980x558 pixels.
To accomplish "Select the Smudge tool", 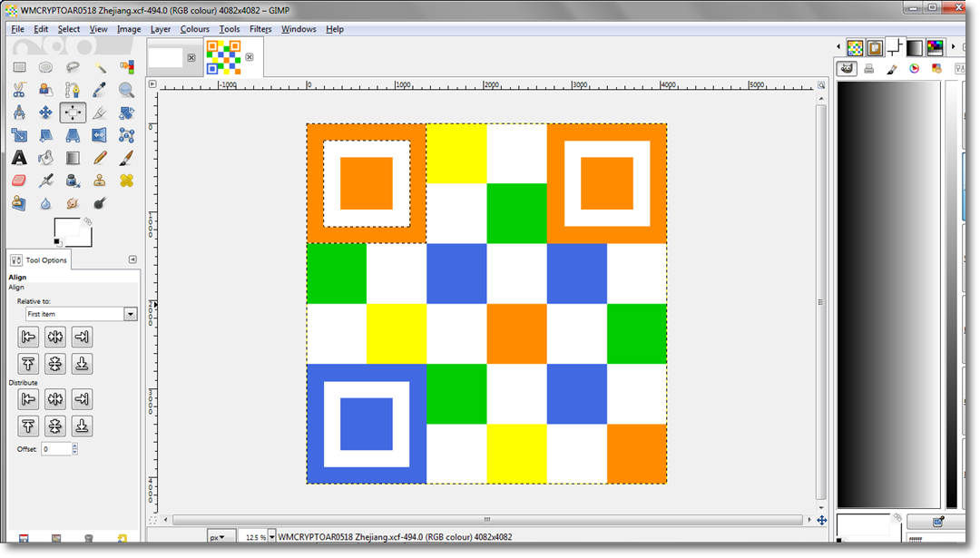I will [x=73, y=203].
